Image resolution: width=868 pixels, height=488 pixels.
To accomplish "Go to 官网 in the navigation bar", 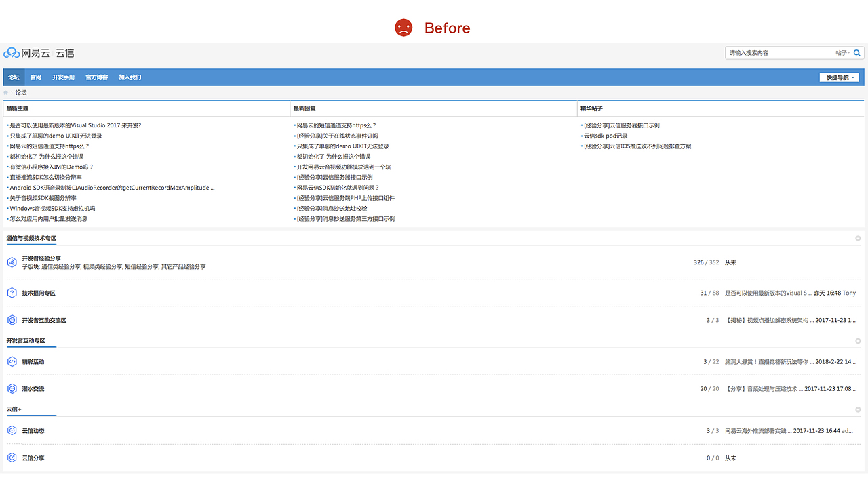I will tap(36, 77).
